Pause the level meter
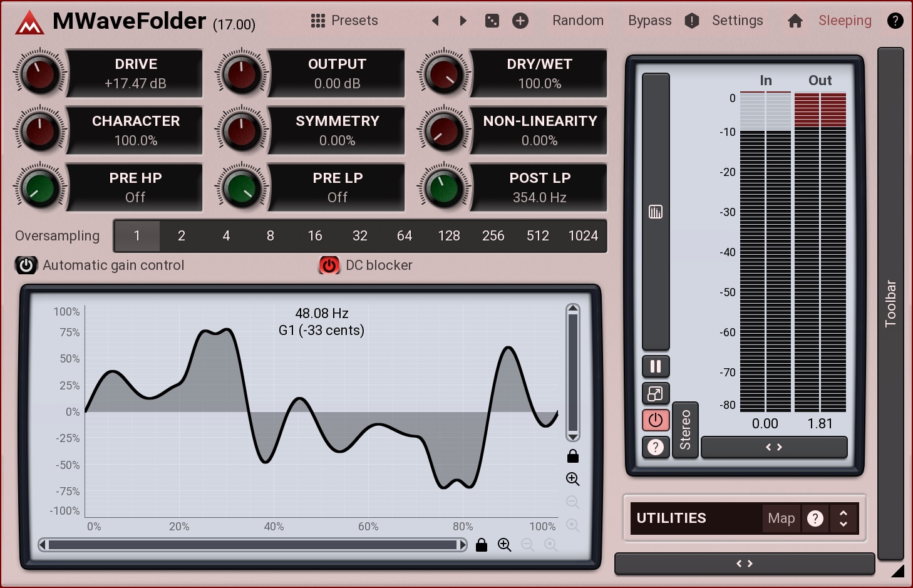 [656, 366]
